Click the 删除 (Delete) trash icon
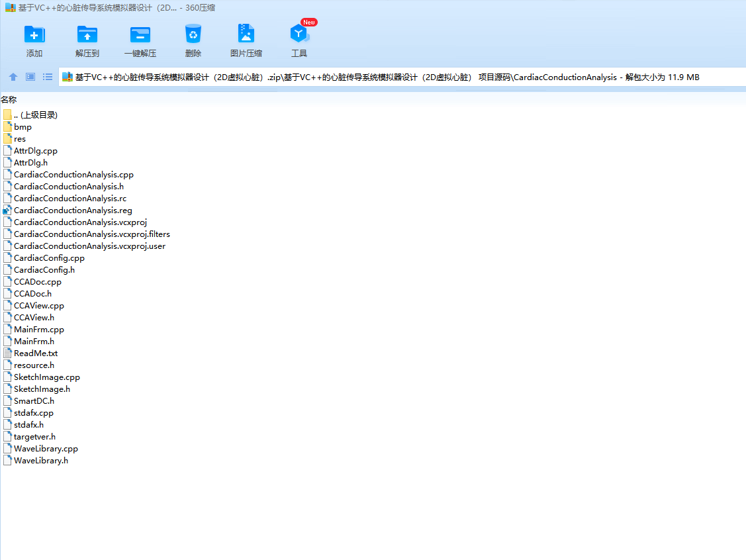The image size is (746, 560). pos(193,34)
